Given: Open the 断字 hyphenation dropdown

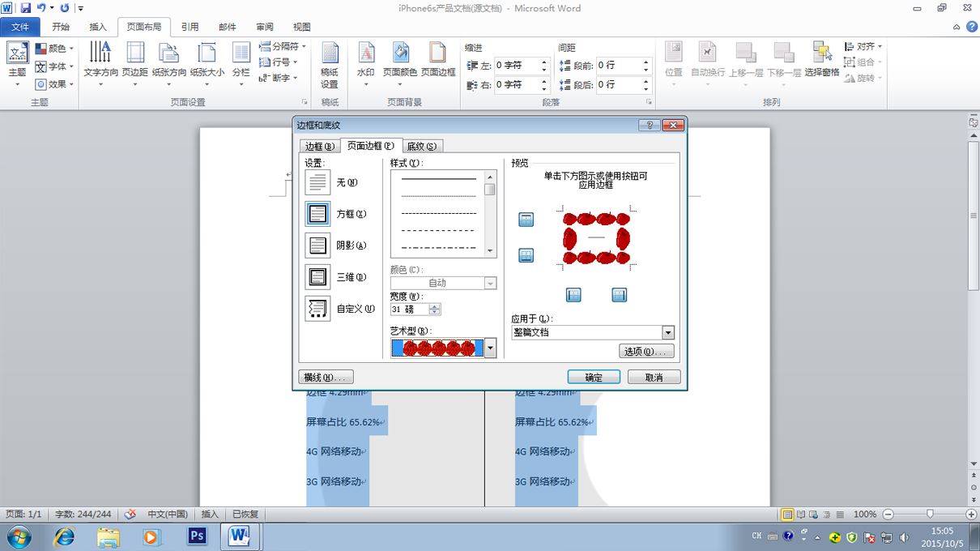Looking at the screenshot, I should [279, 78].
